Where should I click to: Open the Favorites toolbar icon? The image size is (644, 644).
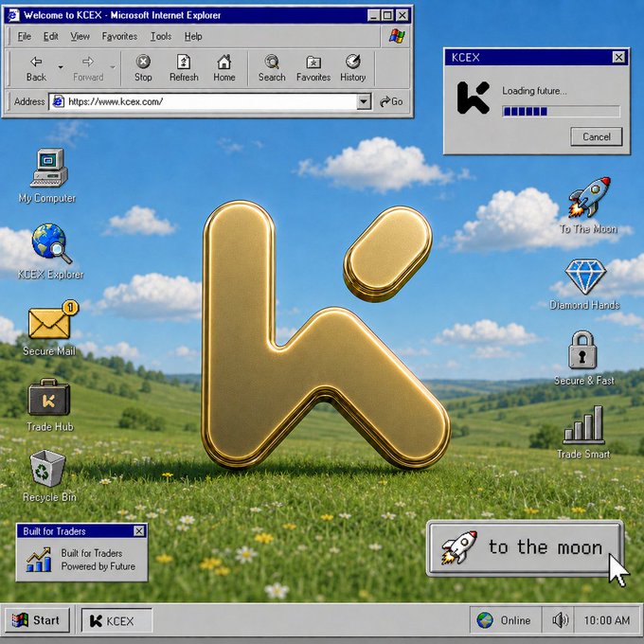(x=313, y=68)
